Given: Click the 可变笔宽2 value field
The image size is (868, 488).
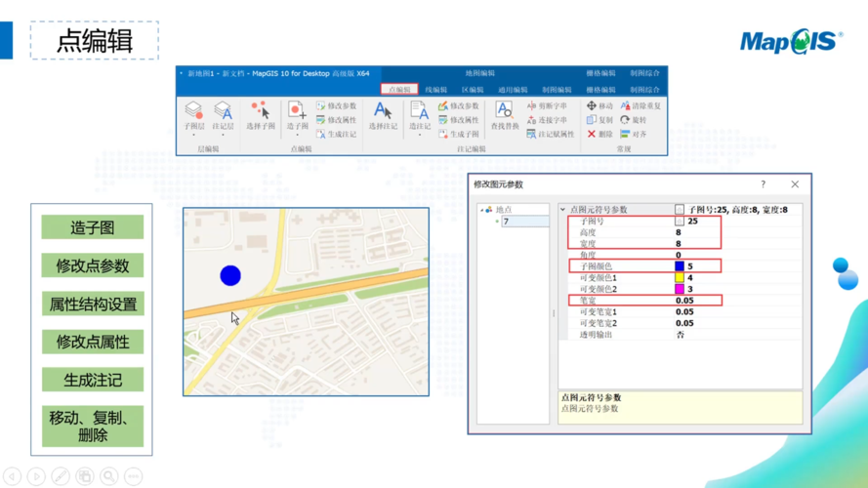Looking at the screenshot, I should [737, 323].
